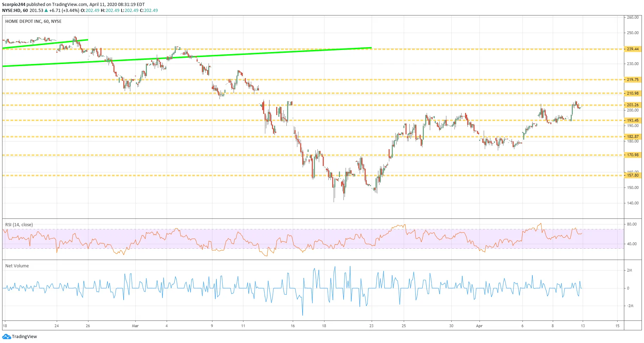Click the C:202.49 close value in header
This screenshot has width=644, height=343.
149,11
